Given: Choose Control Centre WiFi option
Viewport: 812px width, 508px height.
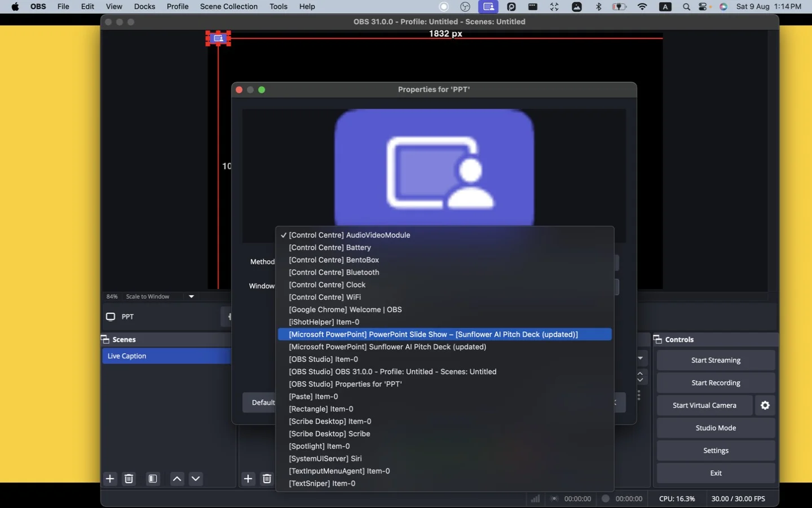Looking at the screenshot, I should pos(445,297).
